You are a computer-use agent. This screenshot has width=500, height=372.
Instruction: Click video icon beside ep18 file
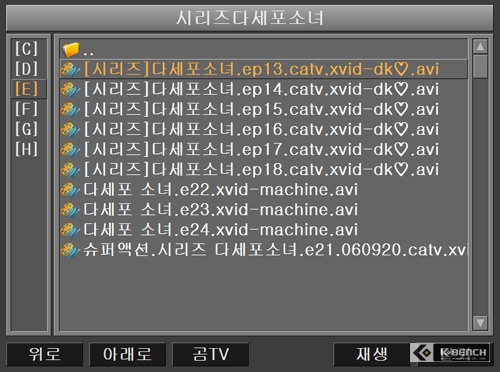(x=70, y=170)
